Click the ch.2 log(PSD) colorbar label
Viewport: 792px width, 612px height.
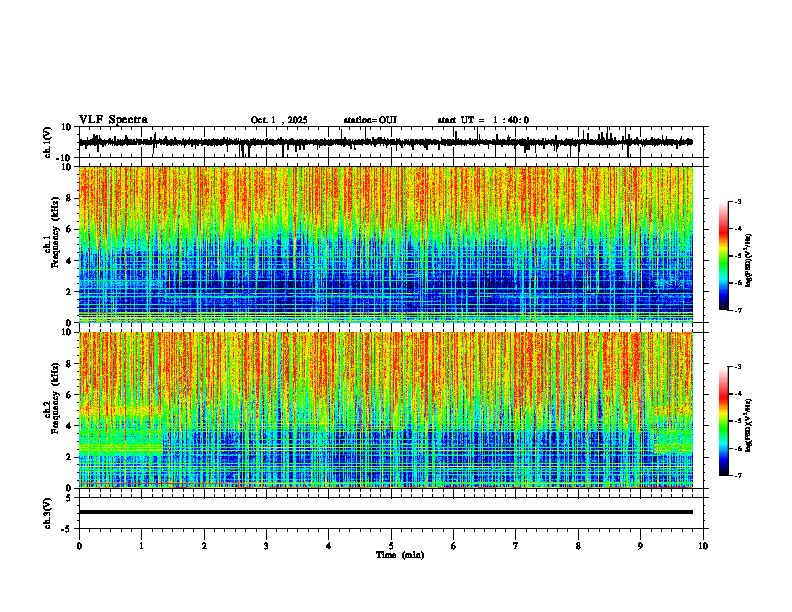(748, 426)
